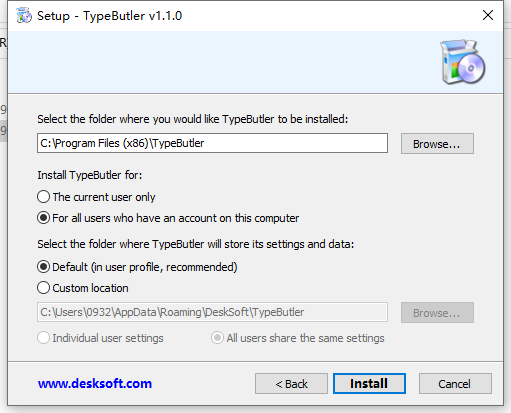The height and width of the screenshot is (413, 511).
Task: Go back with the < Back button
Action: click(x=291, y=384)
